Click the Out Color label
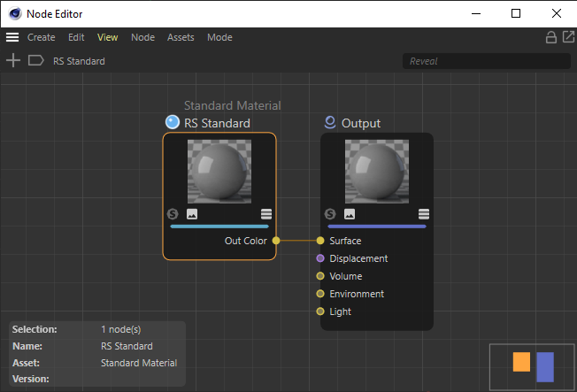This screenshot has height=392, width=577. (246, 241)
